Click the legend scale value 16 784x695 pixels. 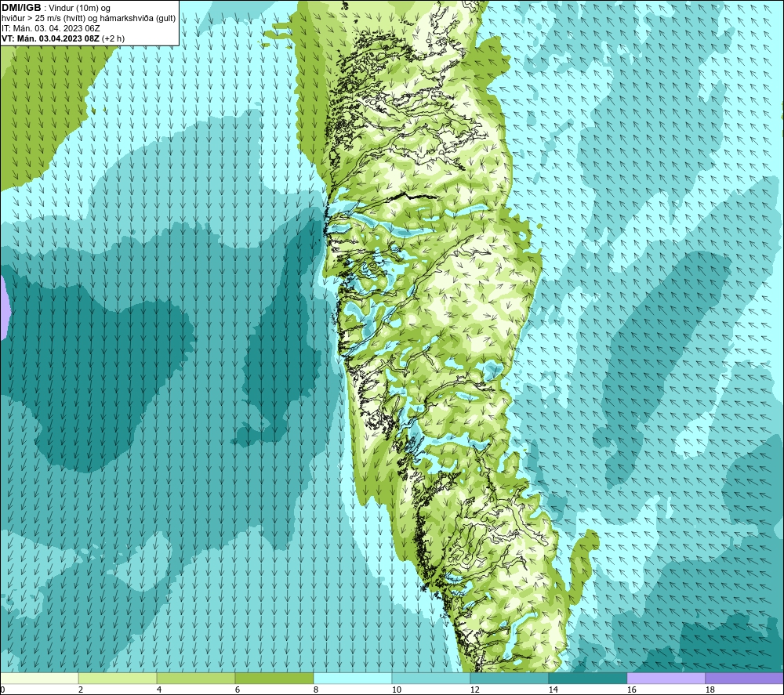[631, 690]
